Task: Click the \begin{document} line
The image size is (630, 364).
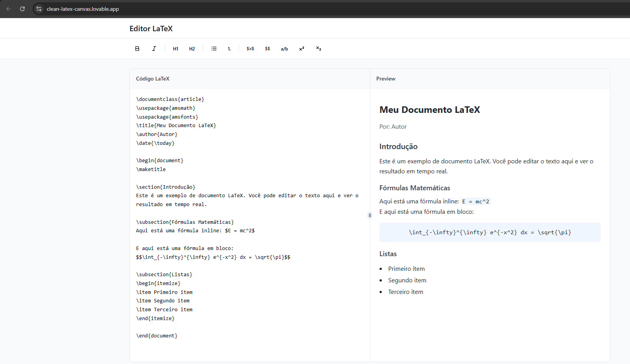Action: pyautogui.click(x=160, y=161)
